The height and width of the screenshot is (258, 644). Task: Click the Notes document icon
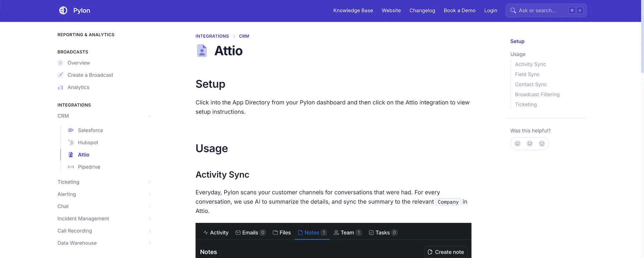click(300, 233)
